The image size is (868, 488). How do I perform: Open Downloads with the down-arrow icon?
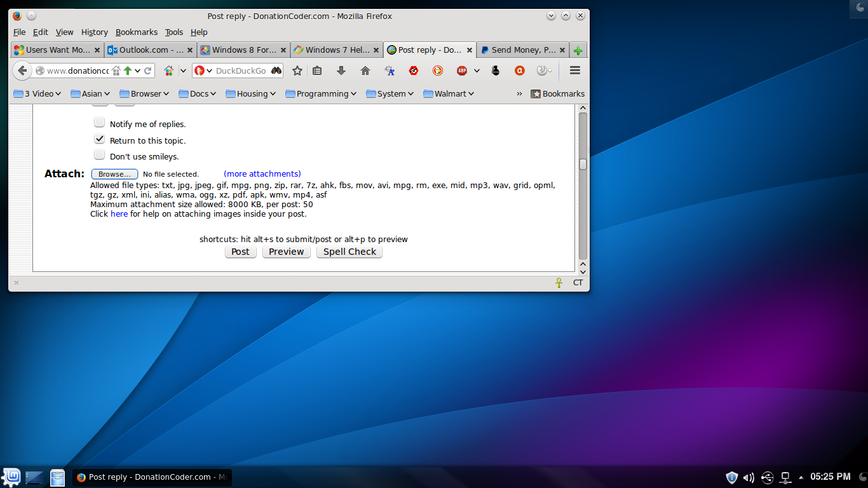coord(341,71)
